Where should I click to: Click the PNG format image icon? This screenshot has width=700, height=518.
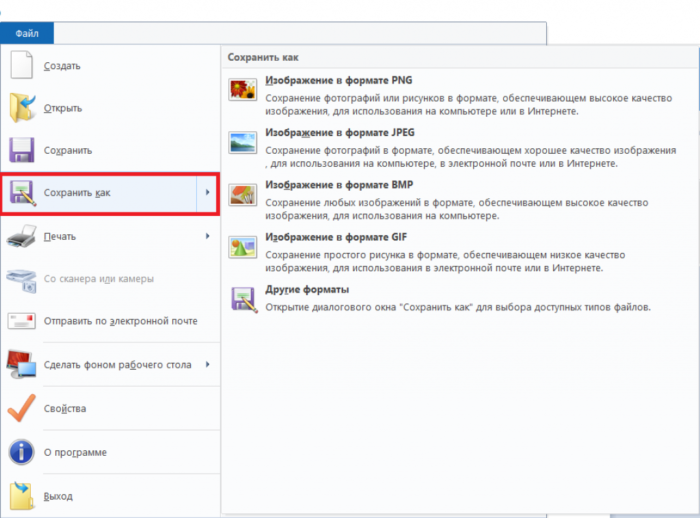point(242,89)
